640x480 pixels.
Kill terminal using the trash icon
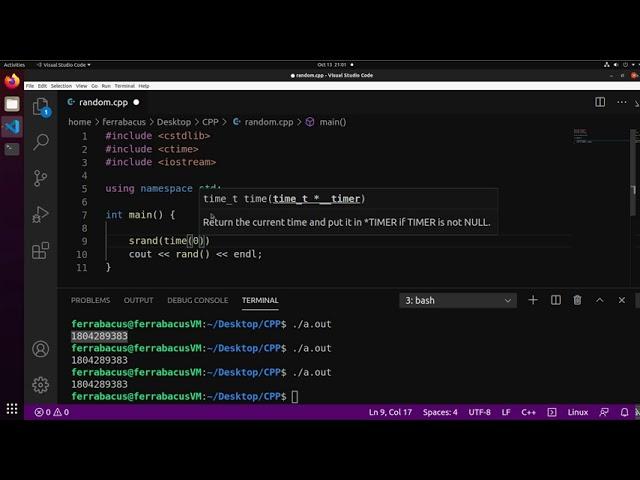click(x=578, y=300)
